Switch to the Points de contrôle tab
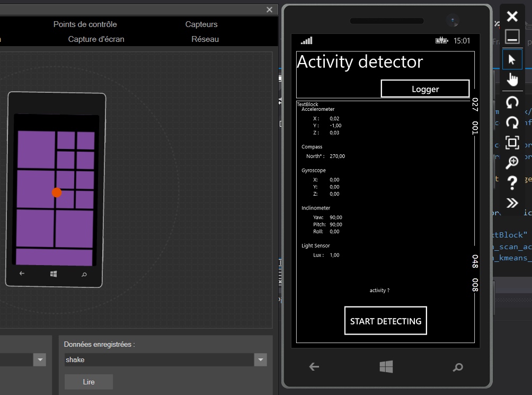This screenshot has width=532, height=395. click(x=85, y=24)
